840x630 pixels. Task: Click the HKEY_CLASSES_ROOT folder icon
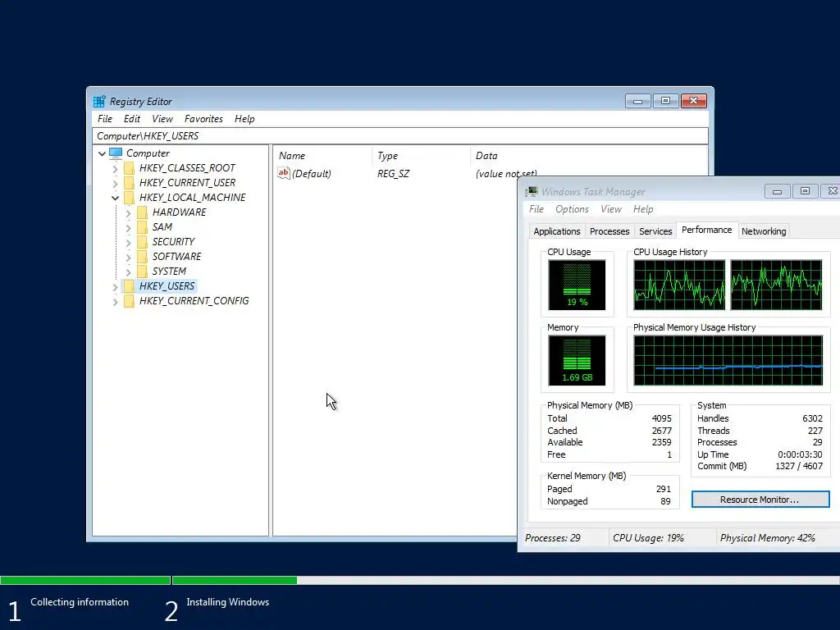129,168
